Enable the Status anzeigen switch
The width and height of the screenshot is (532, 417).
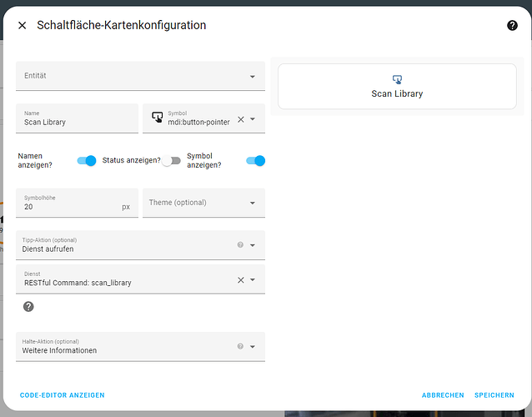pos(172,160)
